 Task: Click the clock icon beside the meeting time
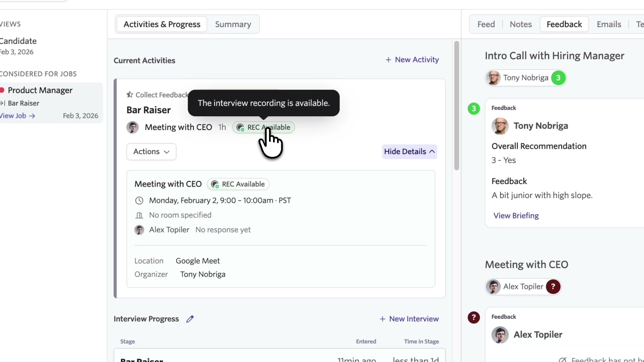(x=139, y=201)
